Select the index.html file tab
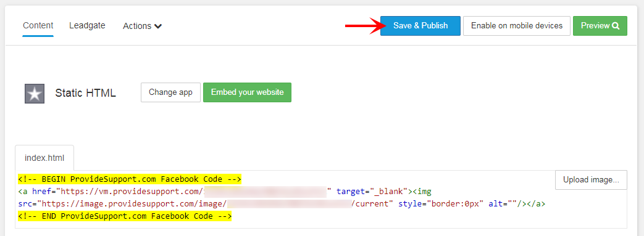This screenshot has height=236, width=644. [44, 158]
